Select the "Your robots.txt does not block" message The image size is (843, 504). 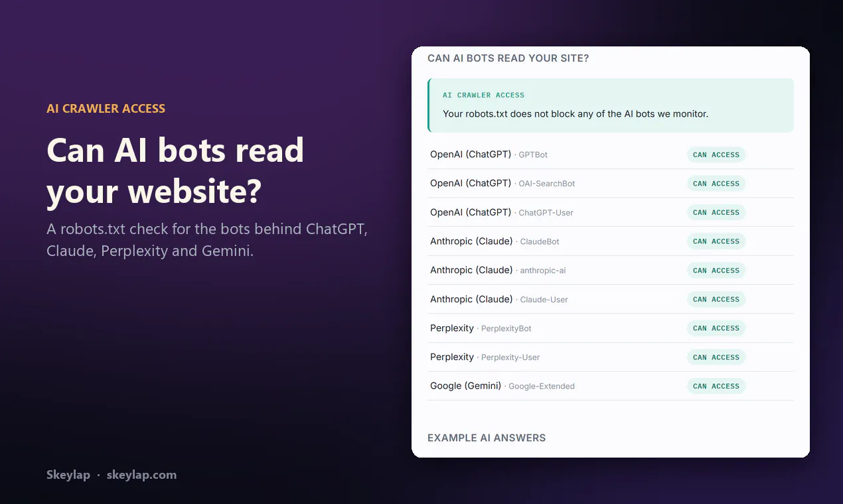tap(575, 114)
